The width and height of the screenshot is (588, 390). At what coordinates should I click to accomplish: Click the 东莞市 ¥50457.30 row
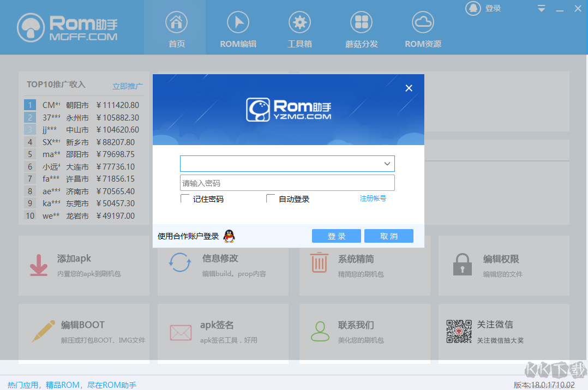click(82, 203)
